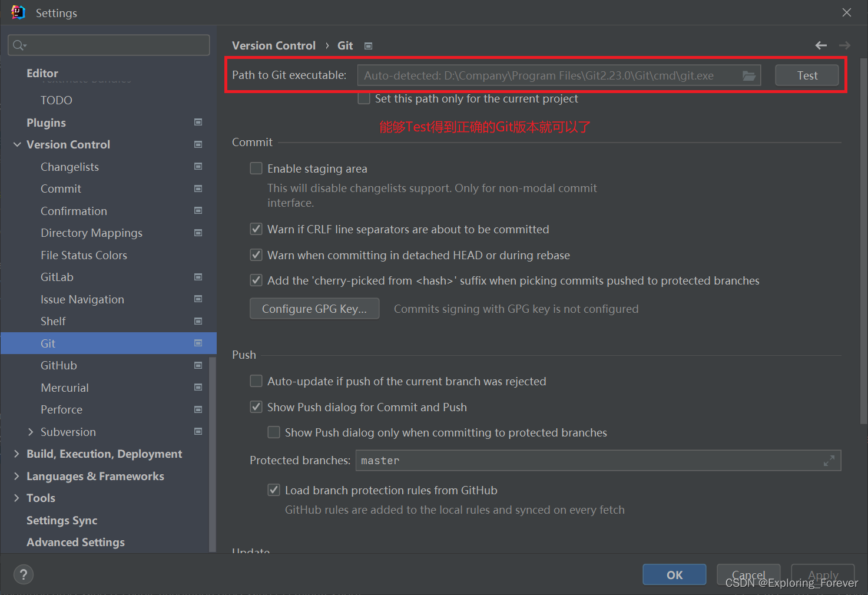Screen dimensions: 868x595
Task: Click the Path to Git executable field
Action: point(559,75)
